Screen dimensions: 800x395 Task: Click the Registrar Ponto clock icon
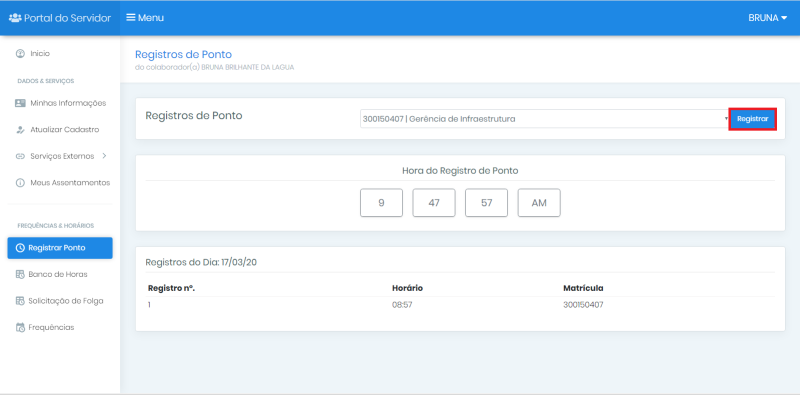[x=20, y=248]
